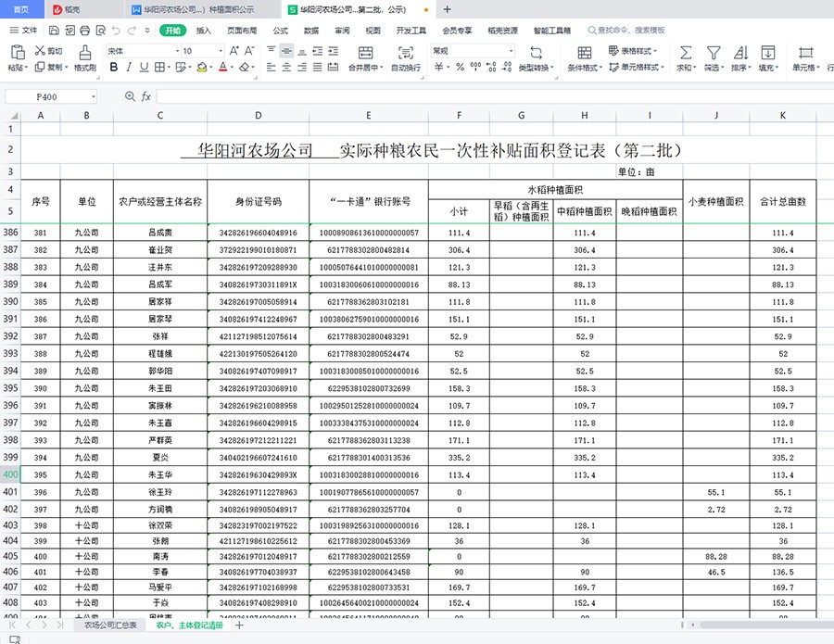Toggle Italic formatting button
The height and width of the screenshot is (644, 834).
point(131,68)
